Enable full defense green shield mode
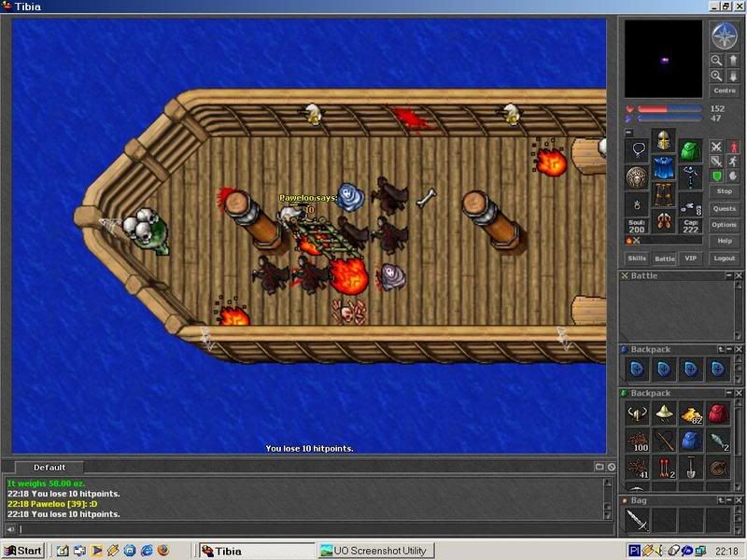 (x=716, y=176)
